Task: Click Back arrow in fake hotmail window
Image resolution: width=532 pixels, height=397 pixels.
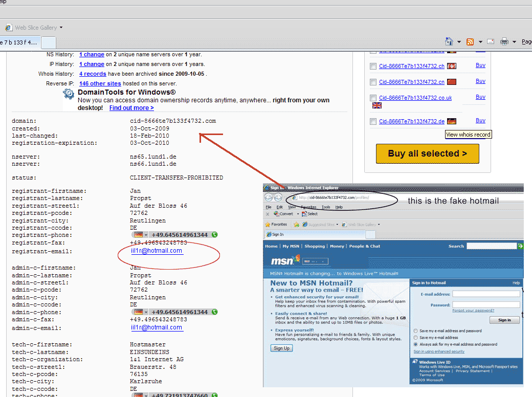Action: (x=269, y=197)
